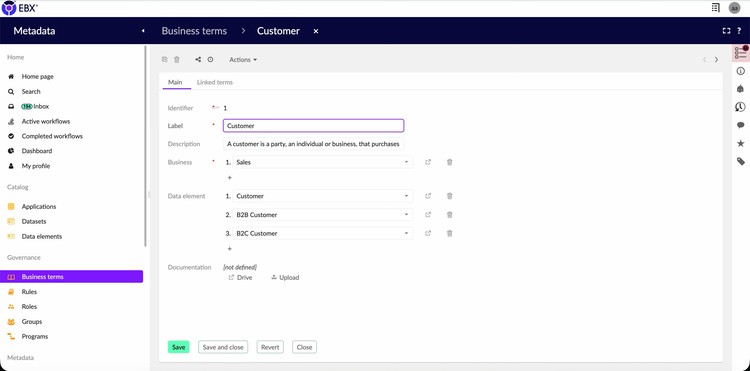The width and height of the screenshot is (750, 371).
Task: Click the Label input field
Action: [x=313, y=126]
